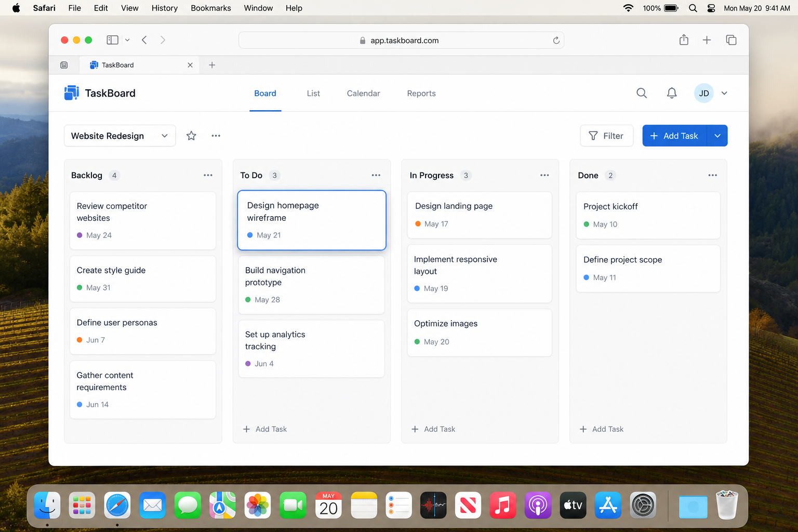Click the blue Add Task button

pyautogui.click(x=674, y=136)
